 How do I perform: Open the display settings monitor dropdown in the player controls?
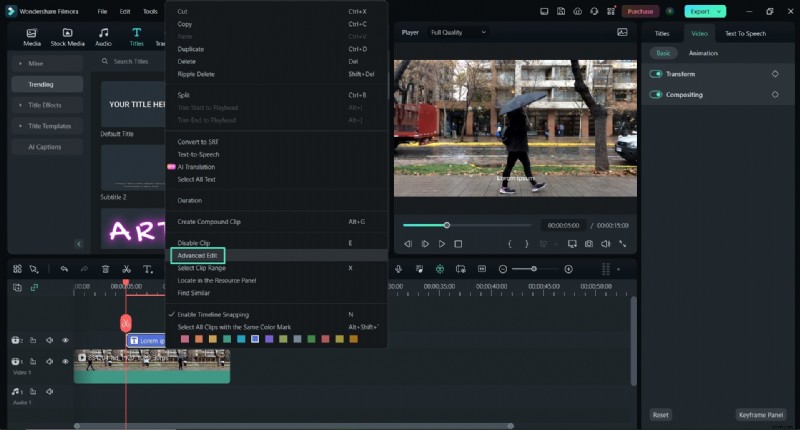click(x=572, y=244)
